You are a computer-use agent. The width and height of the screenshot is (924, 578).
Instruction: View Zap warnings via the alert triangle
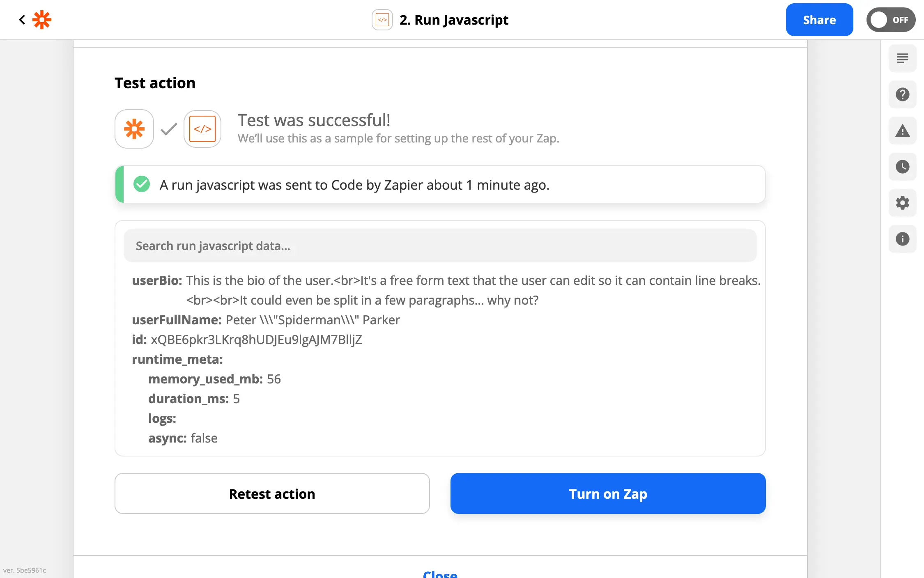pos(902,131)
